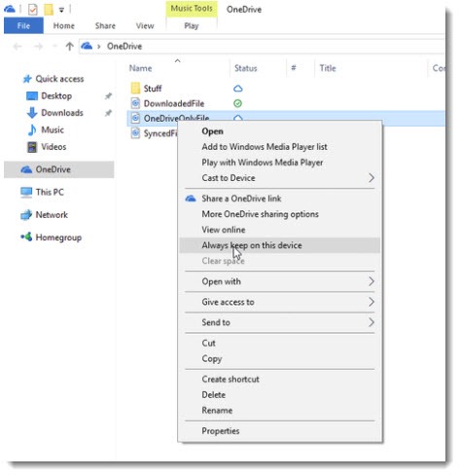Open Downloads in Quick access
The height and width of the screenshot is (476, 460).
(x=62, y=113)
